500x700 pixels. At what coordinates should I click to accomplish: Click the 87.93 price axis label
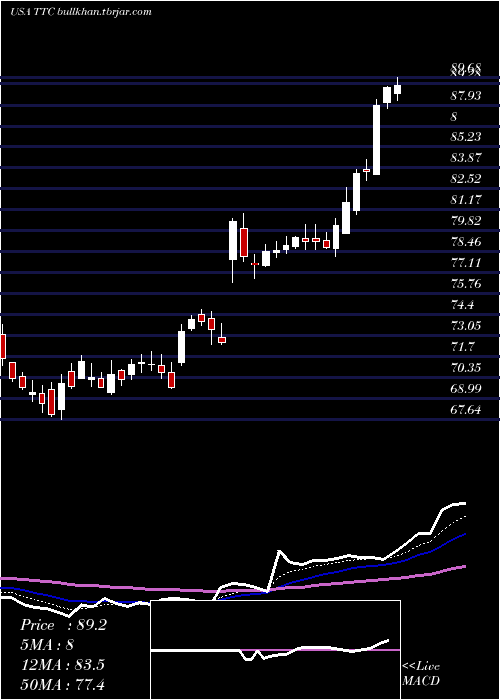pyautogui.click(x=466, y=95)
